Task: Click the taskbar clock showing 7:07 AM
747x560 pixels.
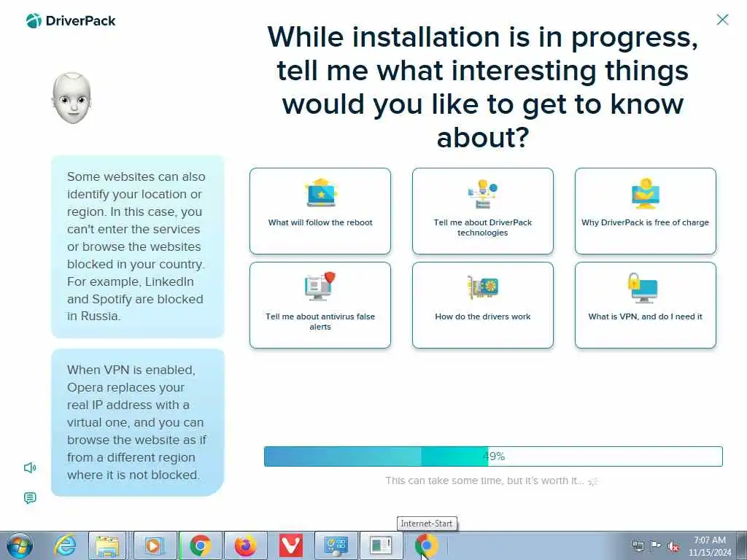Action: [709, 546]
